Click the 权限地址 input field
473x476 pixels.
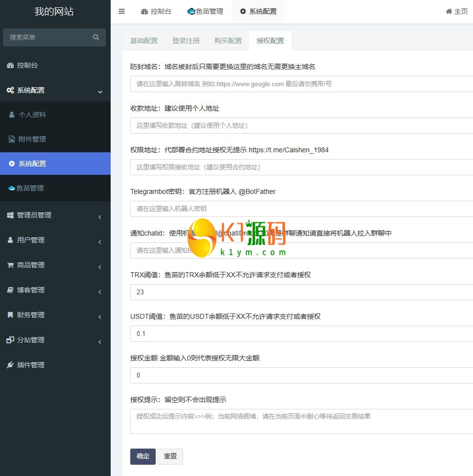coord(302,167)
